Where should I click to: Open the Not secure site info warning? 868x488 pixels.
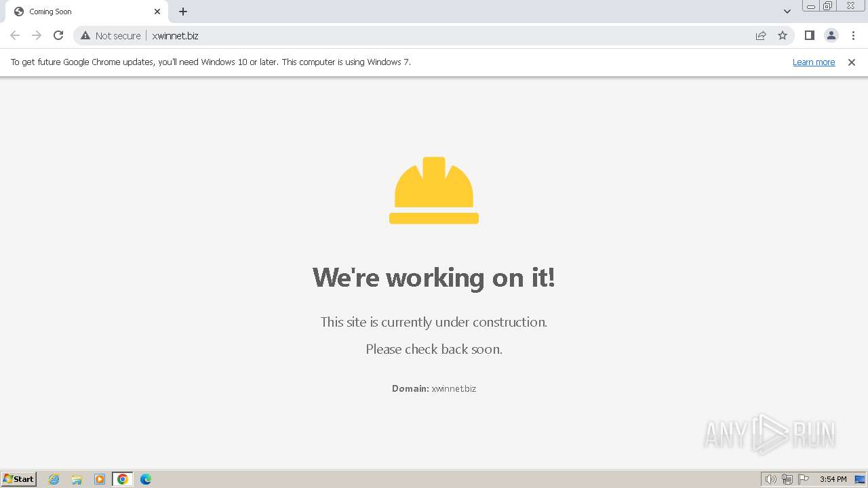click(x=111, y=35)
